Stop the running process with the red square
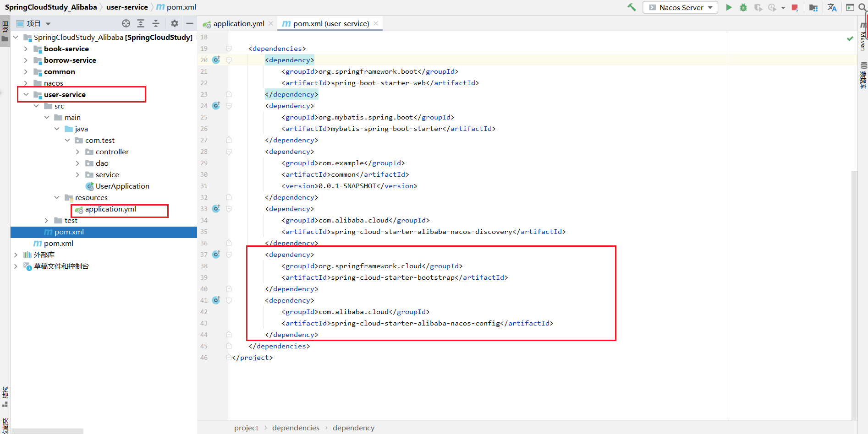This screenshot has width=868, height=434. [795, 7]
